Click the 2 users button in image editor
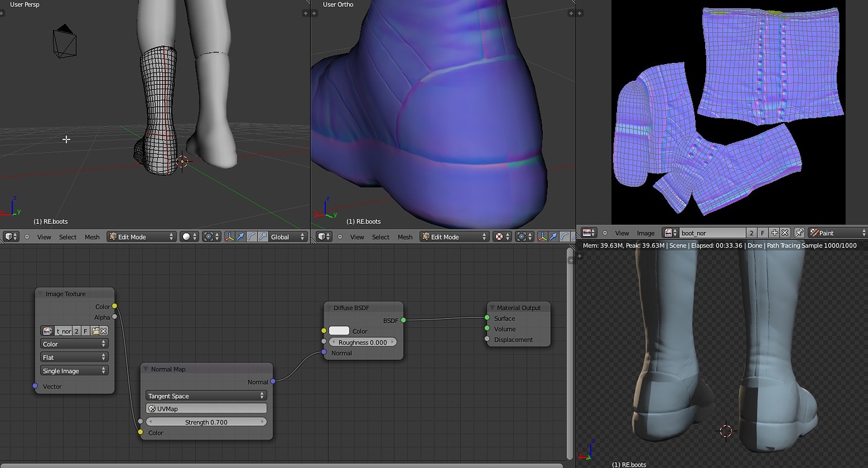This screenshot has width=868, height=468. coord(752,233)
